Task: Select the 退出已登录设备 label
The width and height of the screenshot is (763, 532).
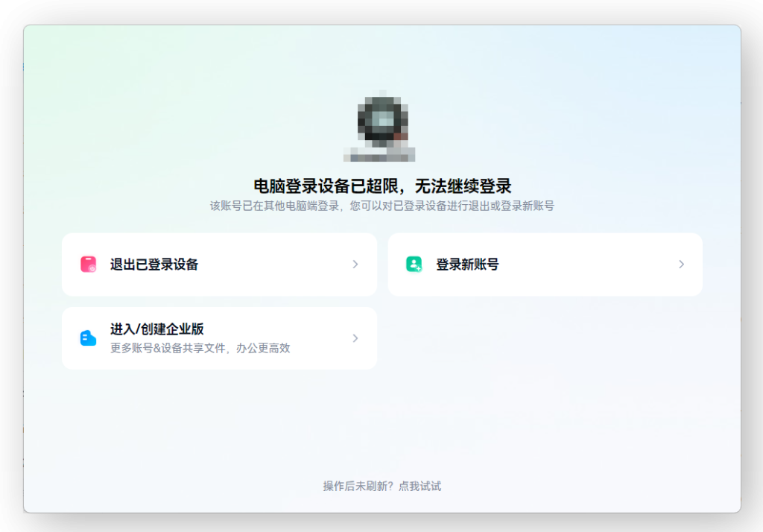Action: tap(154, 265)
